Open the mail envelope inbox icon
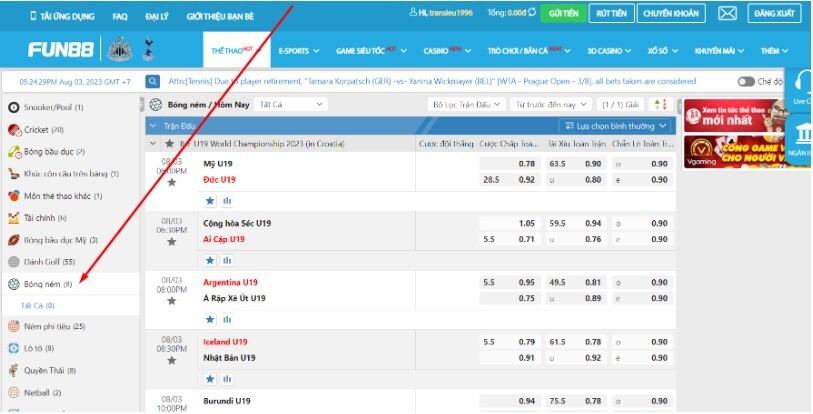This screenshot has width=813, height=414. click(728, 14)
